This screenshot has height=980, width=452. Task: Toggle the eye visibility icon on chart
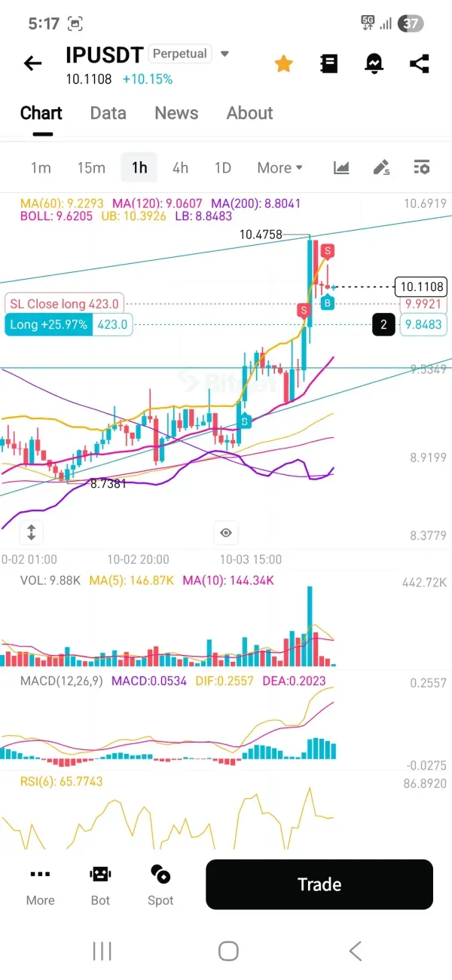click(226, 533)
